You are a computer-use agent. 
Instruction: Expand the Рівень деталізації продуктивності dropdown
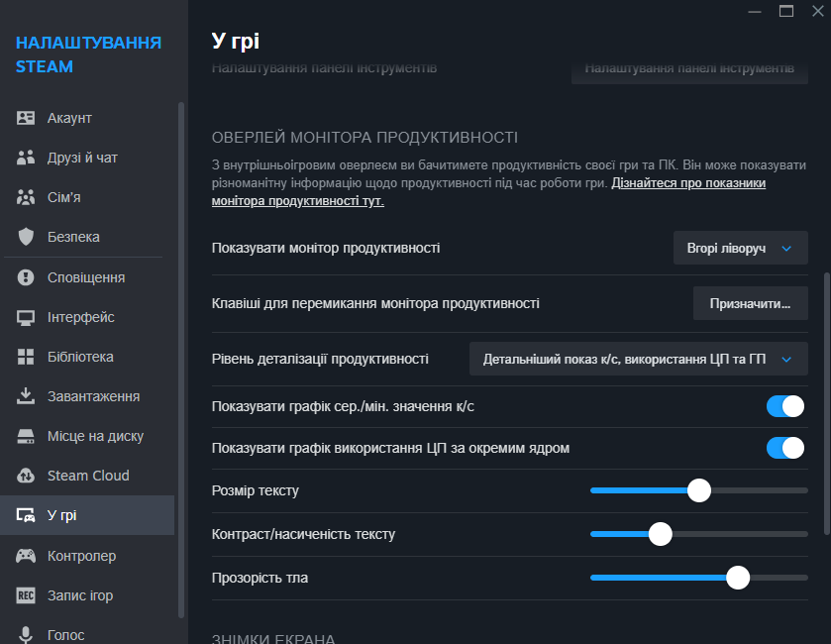tap(638, 359)
